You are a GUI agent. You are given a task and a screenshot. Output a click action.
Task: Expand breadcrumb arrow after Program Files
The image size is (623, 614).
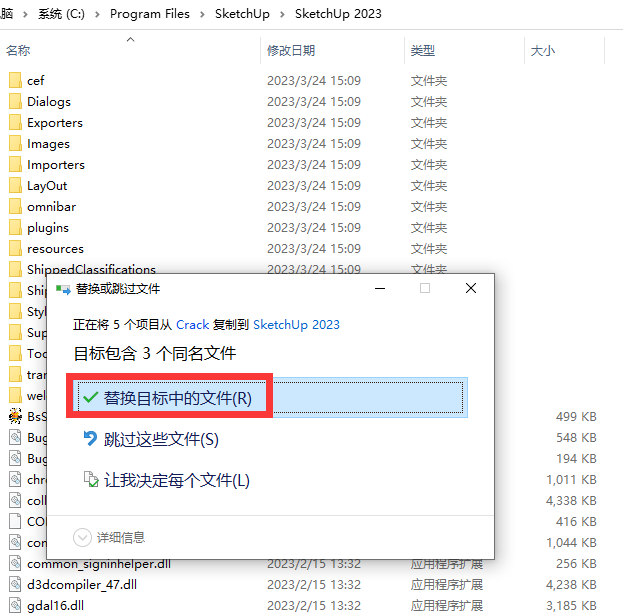point(202,14)
